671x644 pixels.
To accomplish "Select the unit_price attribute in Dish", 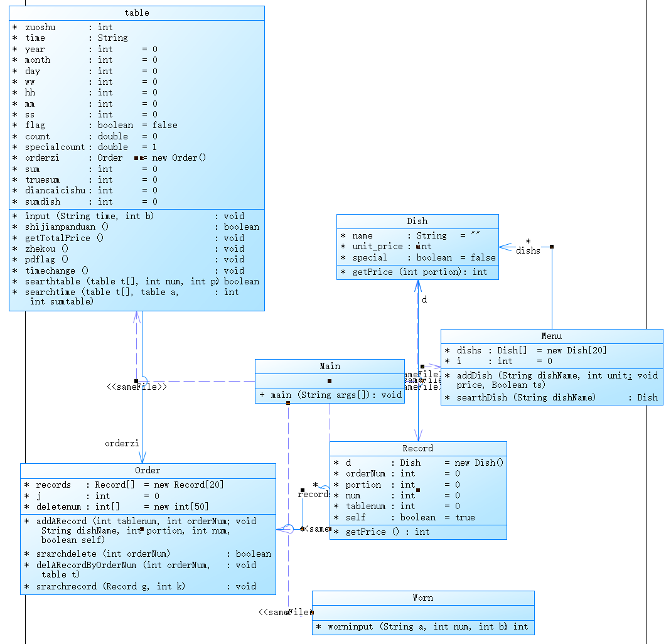I will pos(385,247).
